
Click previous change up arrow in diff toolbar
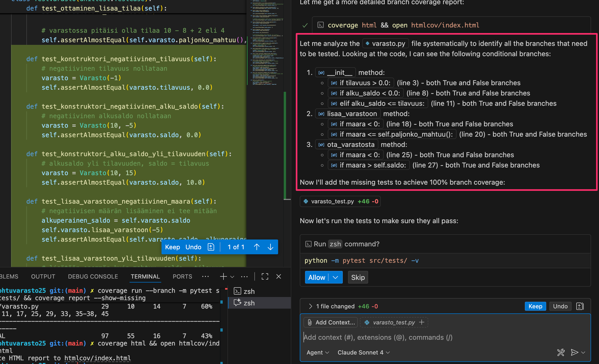[256, 247]
